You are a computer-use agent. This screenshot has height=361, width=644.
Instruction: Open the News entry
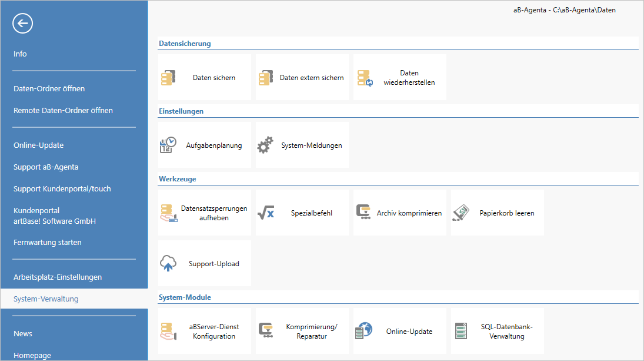(x=23, y=333)
